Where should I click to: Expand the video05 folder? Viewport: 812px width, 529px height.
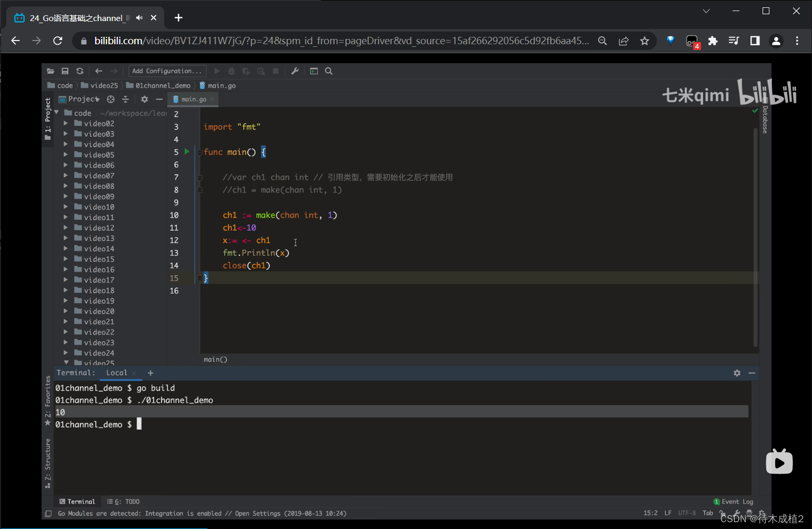tap(66, 155)
